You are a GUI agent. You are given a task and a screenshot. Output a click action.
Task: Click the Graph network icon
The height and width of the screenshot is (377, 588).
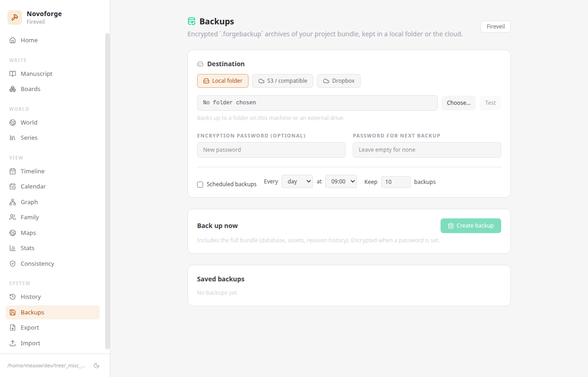[13, 202]
